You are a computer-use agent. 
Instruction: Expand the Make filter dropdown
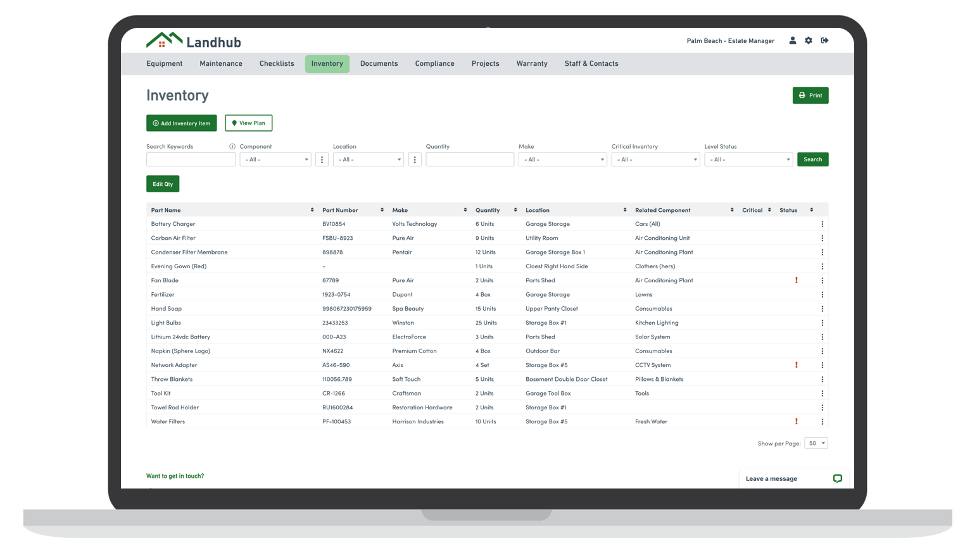(562, 160)
